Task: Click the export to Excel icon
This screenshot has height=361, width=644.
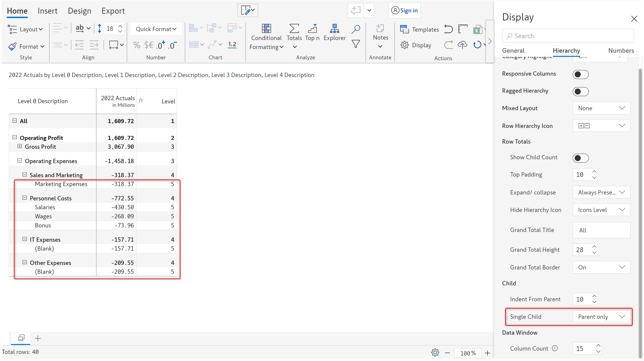Action: click(477, 30)
